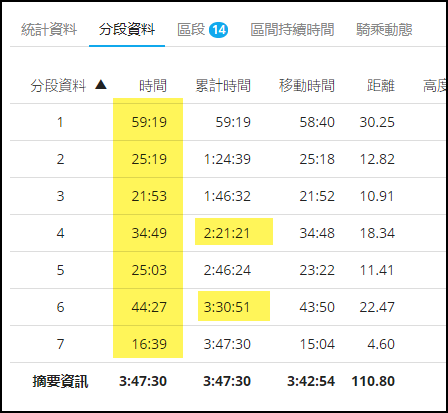Click the 摘要資訊 summary row label

coord(60,382)
